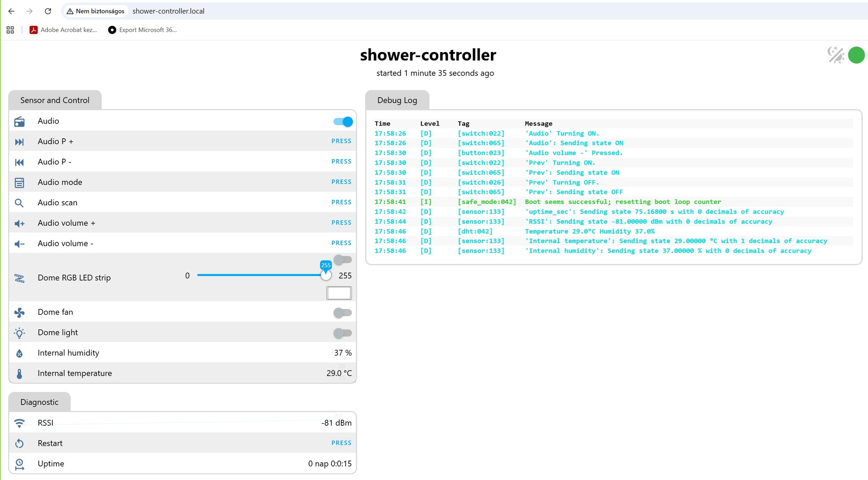
Task: Click the LED strip brightness slider handle
Action: [x=326, y=275]
